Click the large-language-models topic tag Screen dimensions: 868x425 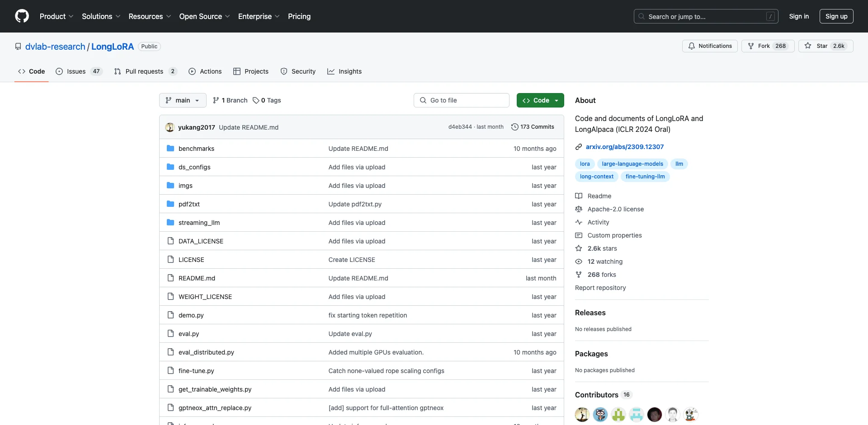[632, 164]
